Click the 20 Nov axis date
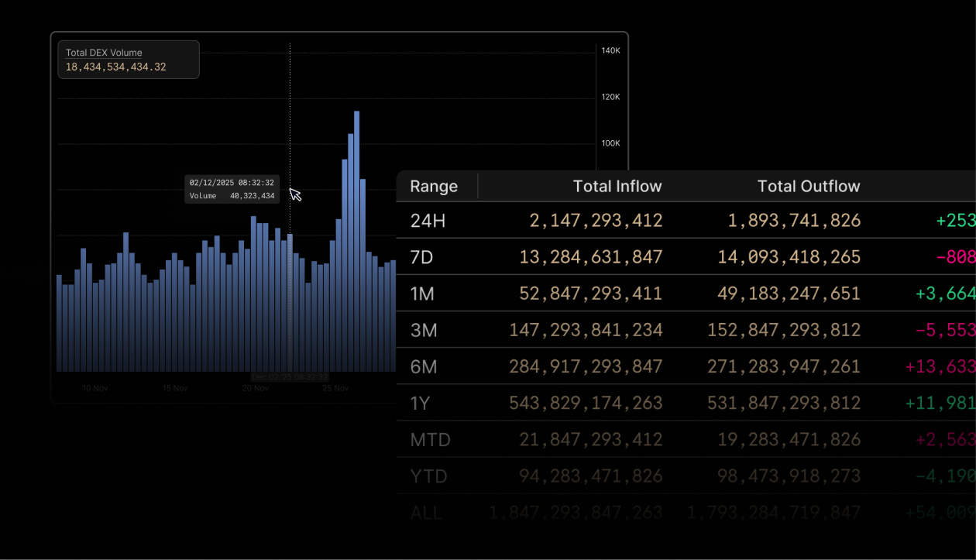Screen dimensions: 976x560 (x=256, y=388)
